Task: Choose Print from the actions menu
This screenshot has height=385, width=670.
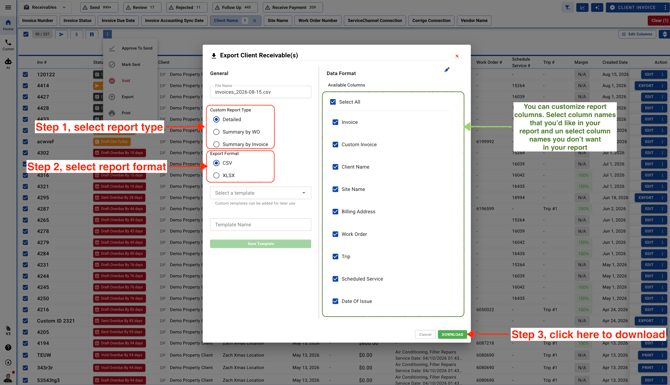Action: click(x=131, y=113)
